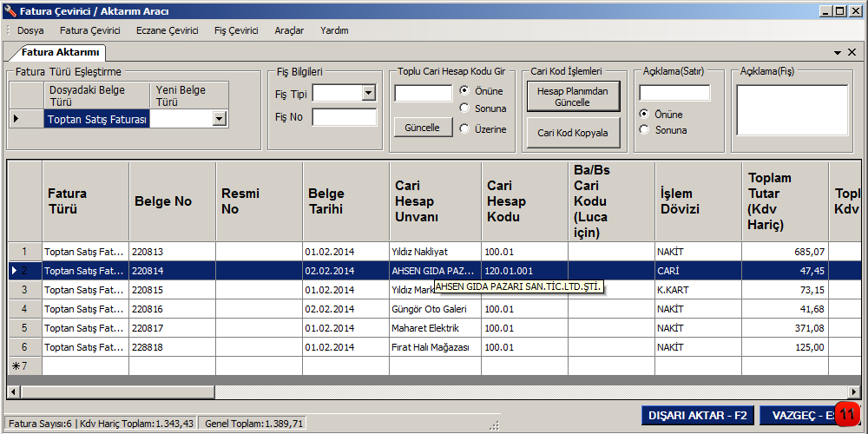This screenshot has height=434, width=868.
Task: Click the Belge Tarihi column header
Action: [346, 201]
